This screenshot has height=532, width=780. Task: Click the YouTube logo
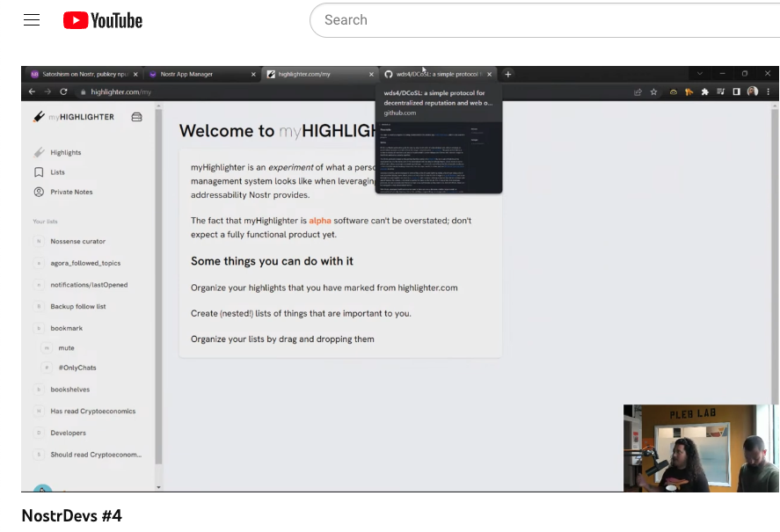102,20
